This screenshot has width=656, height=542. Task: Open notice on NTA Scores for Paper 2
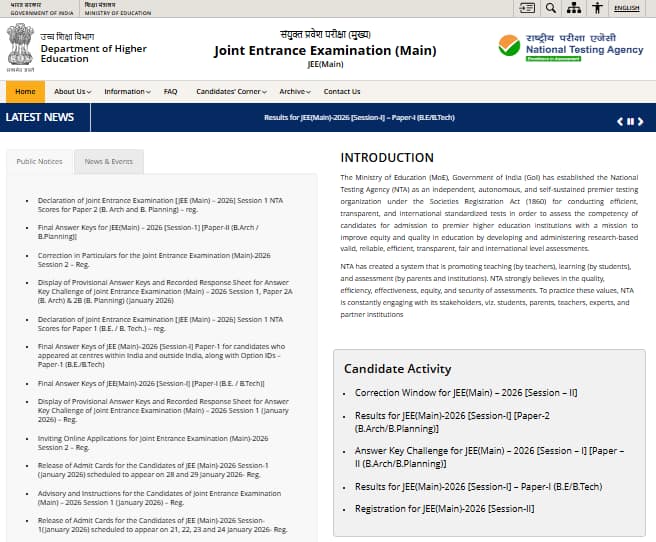[160, 205]
